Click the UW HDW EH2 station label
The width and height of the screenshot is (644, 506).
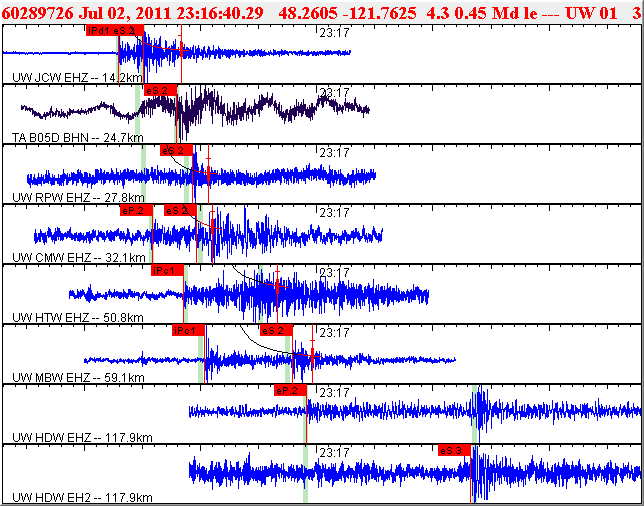point(82,497)
